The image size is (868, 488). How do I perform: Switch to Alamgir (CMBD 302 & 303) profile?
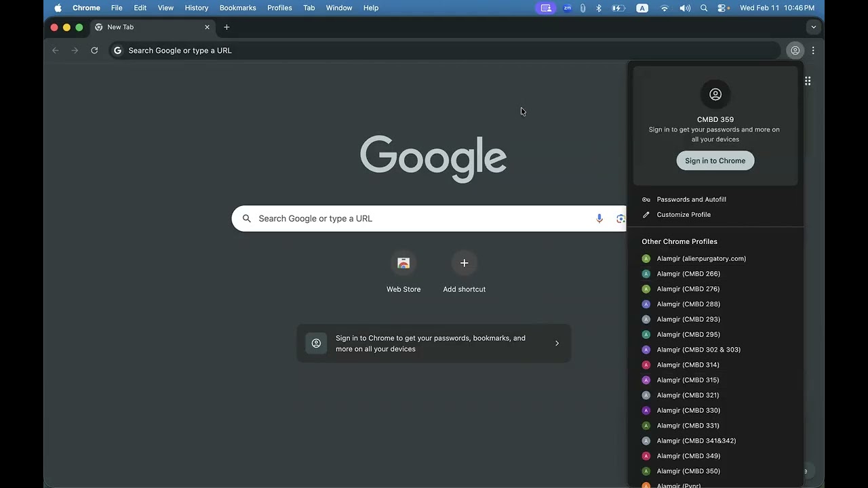pos(715,350)
